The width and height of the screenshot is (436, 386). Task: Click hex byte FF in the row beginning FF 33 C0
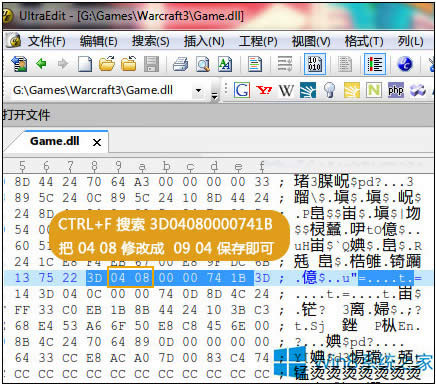point(22,310)
